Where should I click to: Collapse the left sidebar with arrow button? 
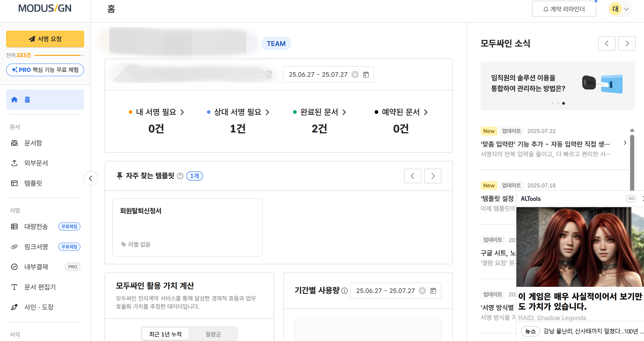(91, 178)
